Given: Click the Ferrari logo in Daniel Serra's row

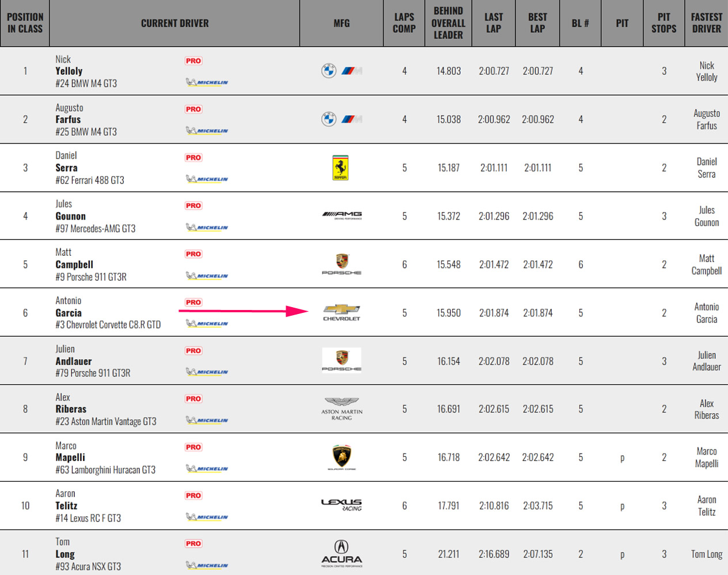Looking at the screenshot, I should pyautogui.click(x=340, y=168).
